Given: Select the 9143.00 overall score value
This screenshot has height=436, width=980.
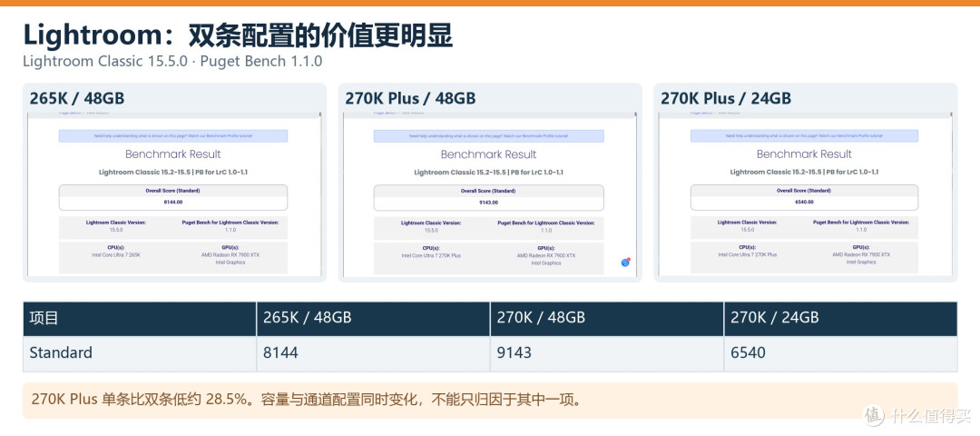Looking at the screenshot, I should [x=489, y=202].
